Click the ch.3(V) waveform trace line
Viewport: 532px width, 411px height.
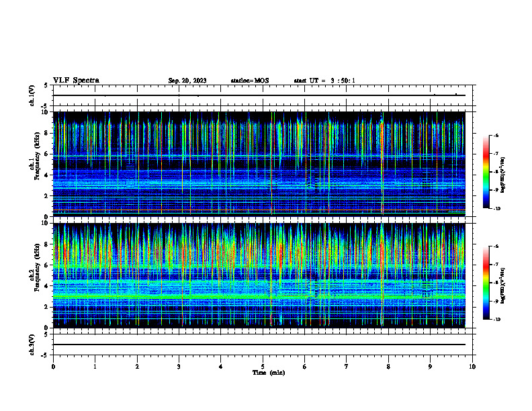(x=259, y=345)
